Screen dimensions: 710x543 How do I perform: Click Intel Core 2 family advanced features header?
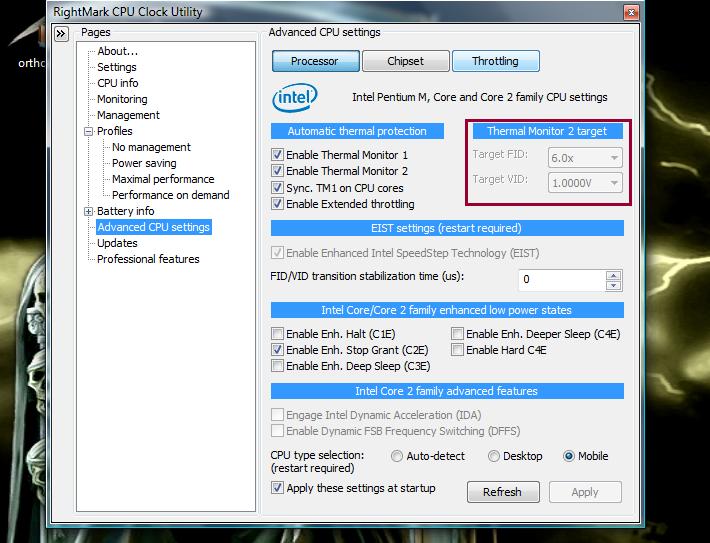(x=447, y=391)
